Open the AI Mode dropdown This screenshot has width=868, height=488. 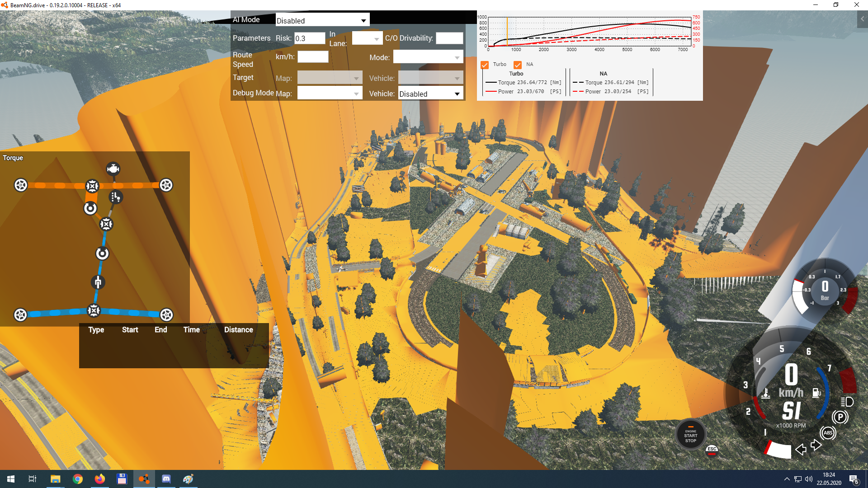tap(322, 20)
